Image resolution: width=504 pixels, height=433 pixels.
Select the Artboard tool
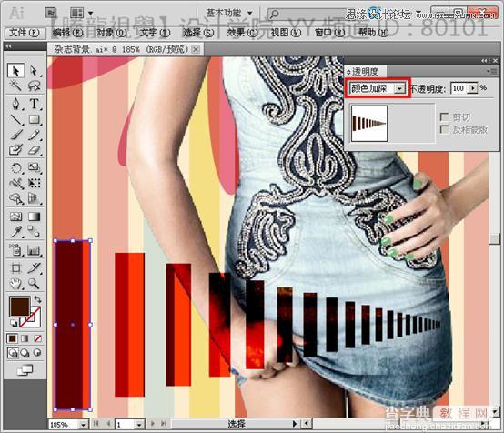click(x=15, y=267)
